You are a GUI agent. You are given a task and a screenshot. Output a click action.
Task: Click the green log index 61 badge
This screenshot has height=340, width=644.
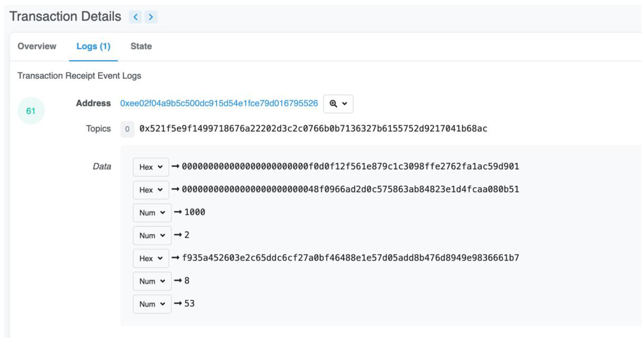(x=31, y=111)
